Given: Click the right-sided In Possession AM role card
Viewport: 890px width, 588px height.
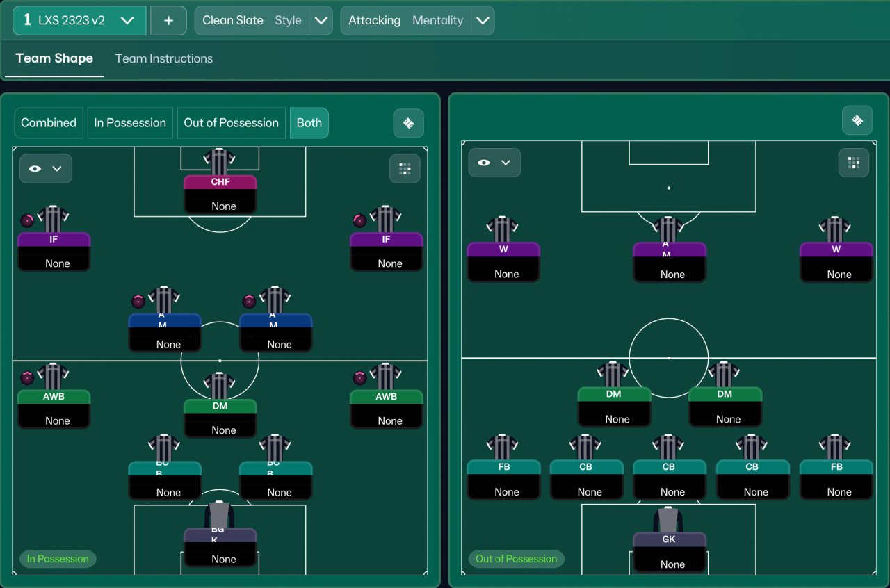Looking at the screenshot, I should 276,332.
